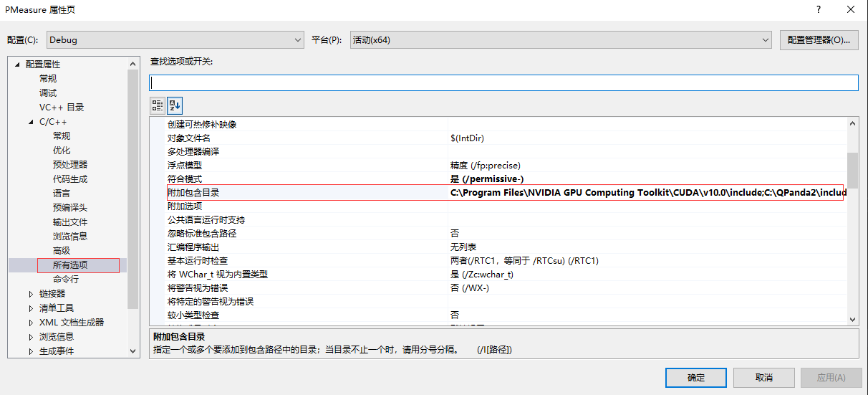Collapse the 配置属性 root node
This screenshot has height=395, width=868.
17,65
